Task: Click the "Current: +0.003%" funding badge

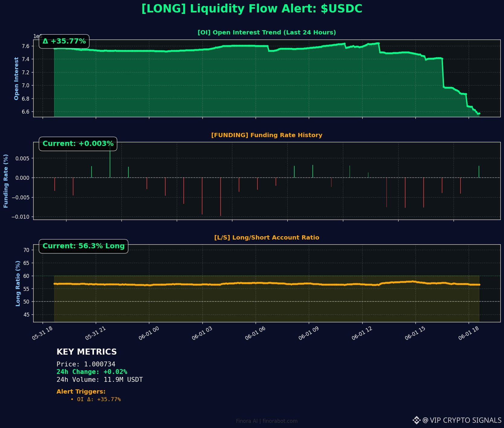Action: point(78,143)
